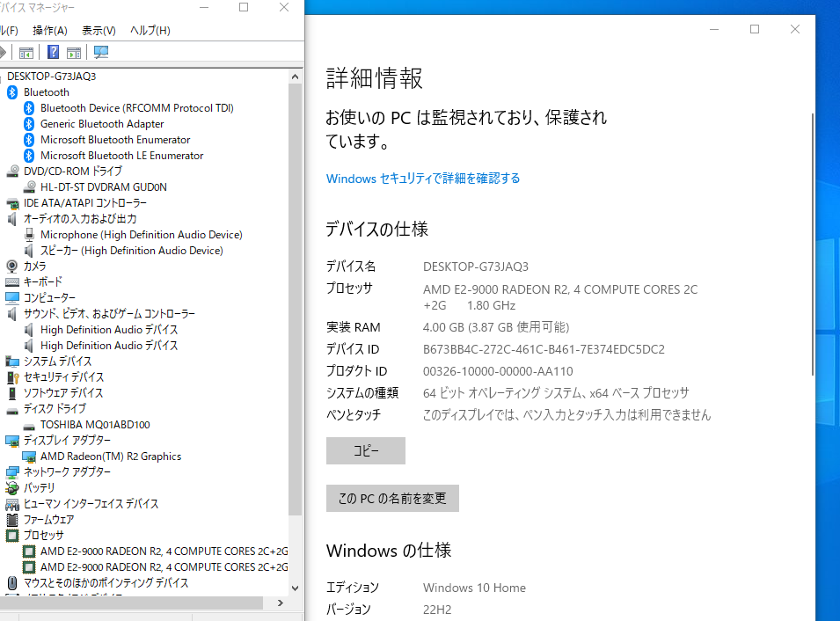Click the プロダクト ID value 00326-10000-00000-AA110
Viewport: 840px width, 621px height.
coord(498,371)
